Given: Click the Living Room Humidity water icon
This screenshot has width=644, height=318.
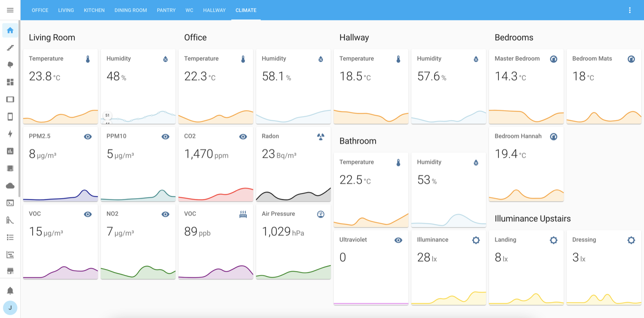Looking at the screenshot, I should (166, 59).
